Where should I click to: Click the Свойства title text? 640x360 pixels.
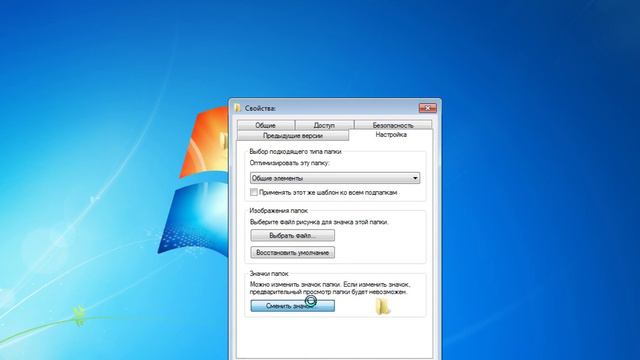click(260, 108)
